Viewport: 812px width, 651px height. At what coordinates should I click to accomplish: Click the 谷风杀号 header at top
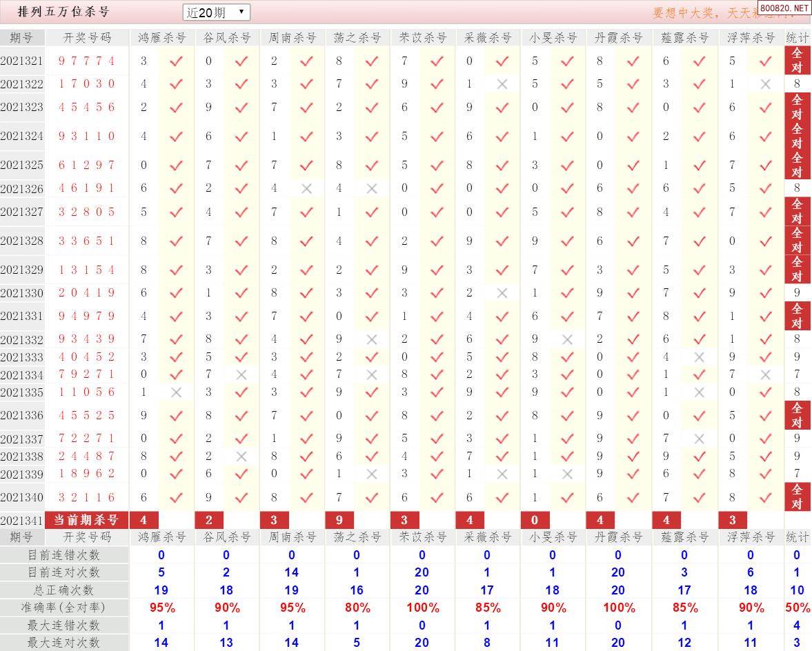227,38
